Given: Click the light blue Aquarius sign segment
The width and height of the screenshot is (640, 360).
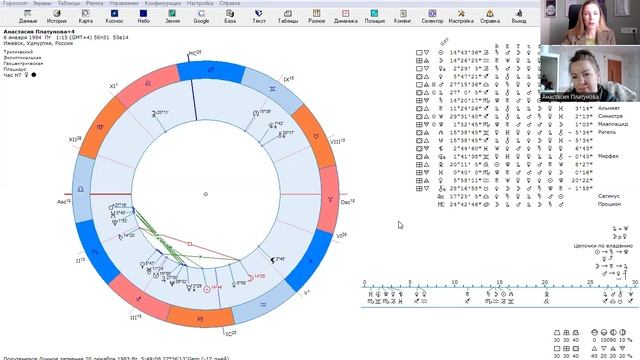Looking at the screenshot, I should coord(264,304).
